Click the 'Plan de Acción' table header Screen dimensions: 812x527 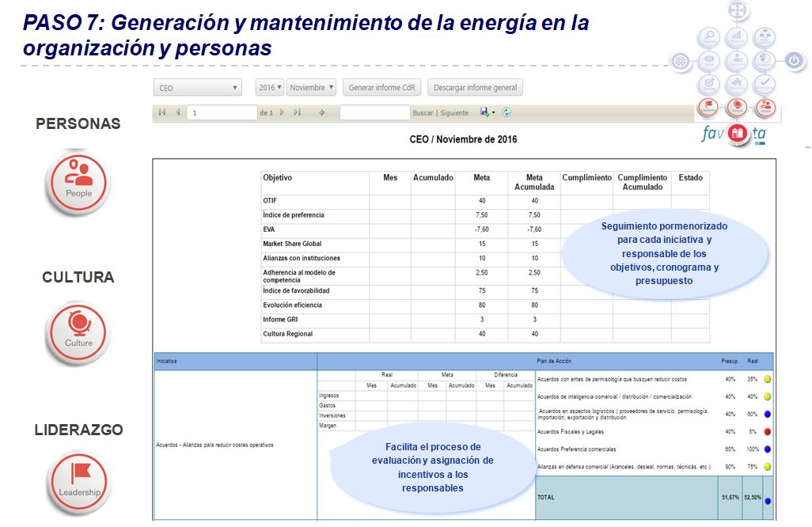pos(553,362)
